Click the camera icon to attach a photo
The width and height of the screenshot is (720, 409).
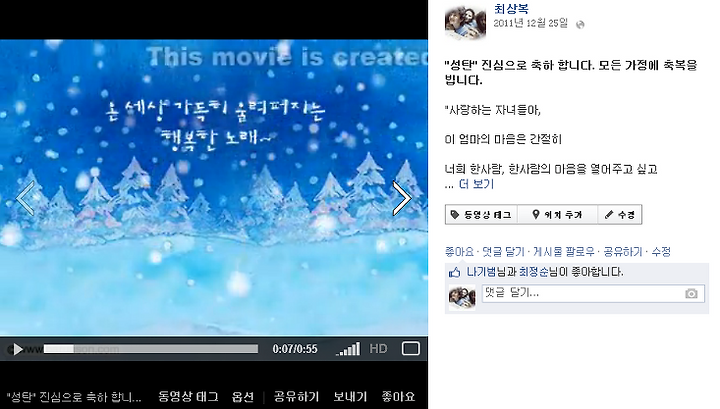[691, 294]
